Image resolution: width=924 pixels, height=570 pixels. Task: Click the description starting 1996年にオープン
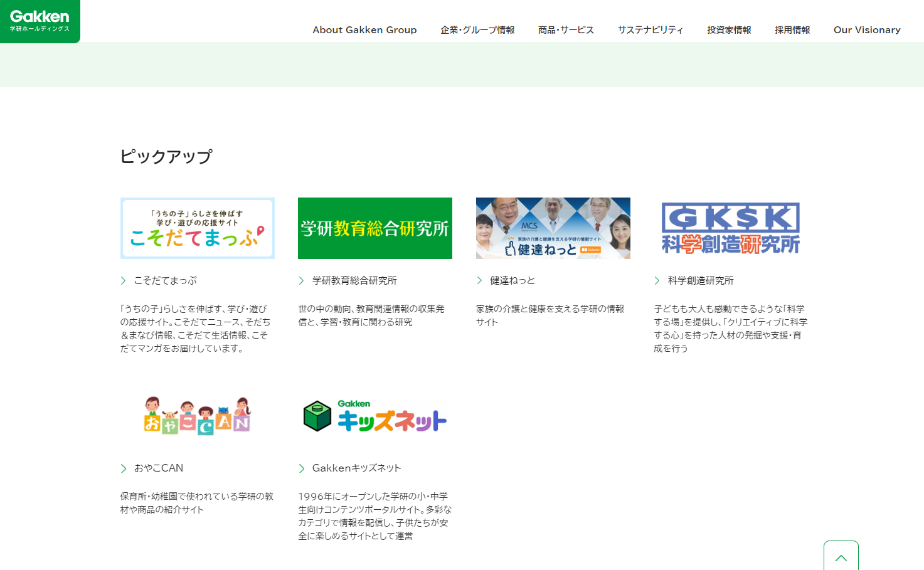coord(375,516)
